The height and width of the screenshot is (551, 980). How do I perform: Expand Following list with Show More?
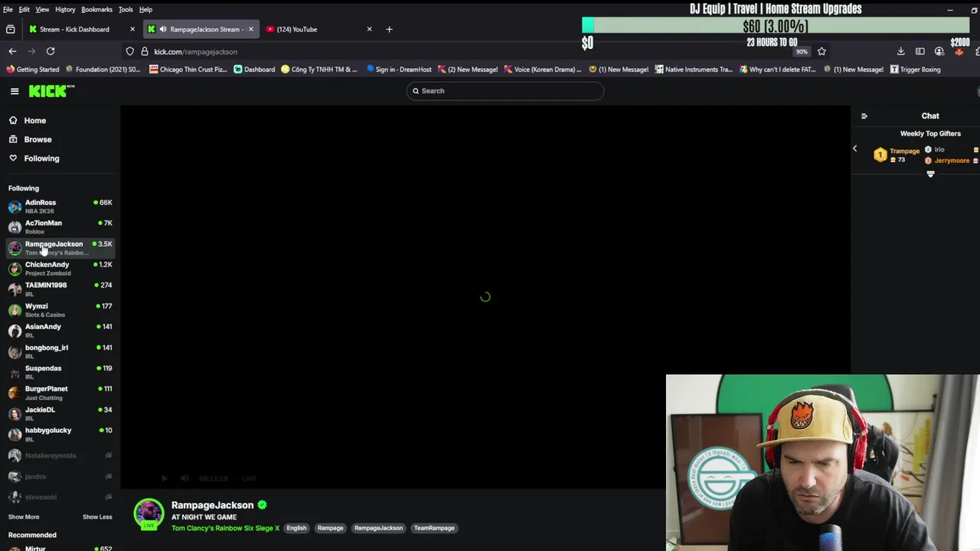tap(24, 517)
